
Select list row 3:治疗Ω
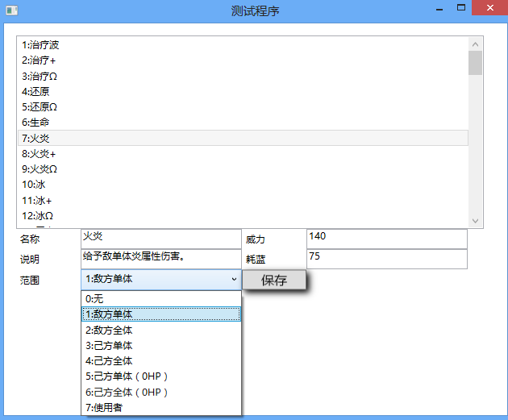(243, 76)
